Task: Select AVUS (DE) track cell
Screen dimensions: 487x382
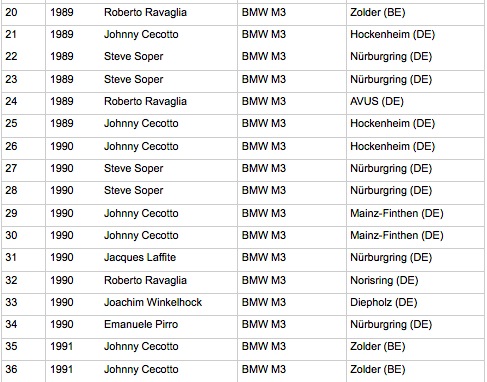Action: [x=377, y=101]
